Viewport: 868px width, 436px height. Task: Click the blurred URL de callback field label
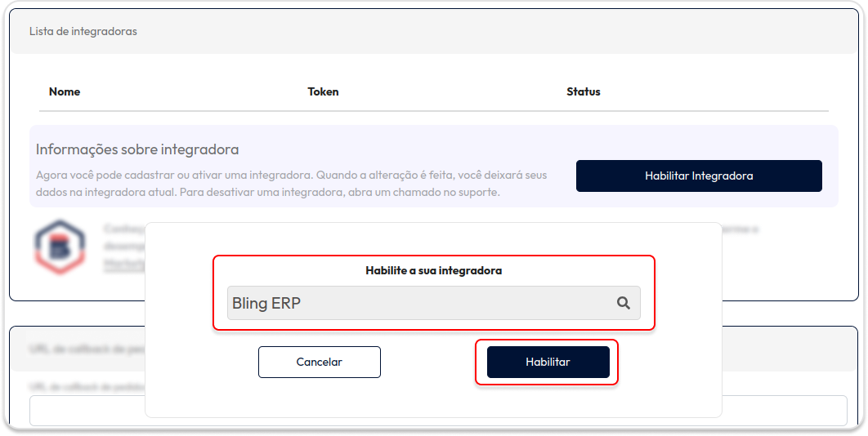(x=87, y=387)
